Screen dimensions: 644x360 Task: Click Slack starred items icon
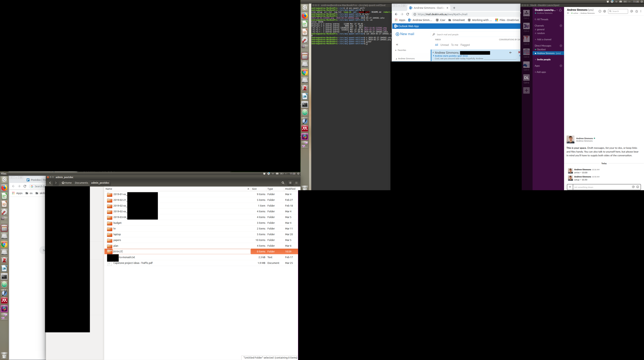pyautogui.click(x=636, y=11)
